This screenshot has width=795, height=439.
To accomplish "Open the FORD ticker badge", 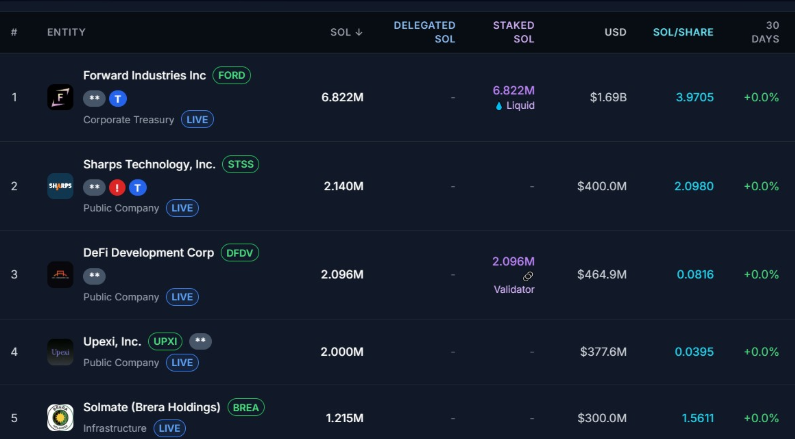I will pos(231,75).
